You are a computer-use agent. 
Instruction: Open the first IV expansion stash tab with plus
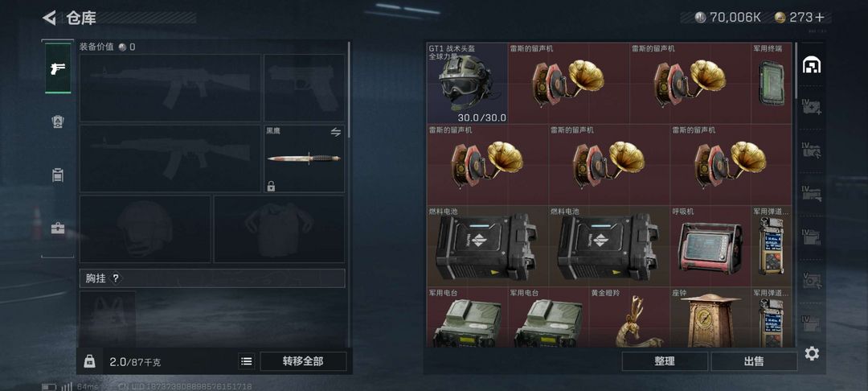pyautogui.click(x=812, y=107)
